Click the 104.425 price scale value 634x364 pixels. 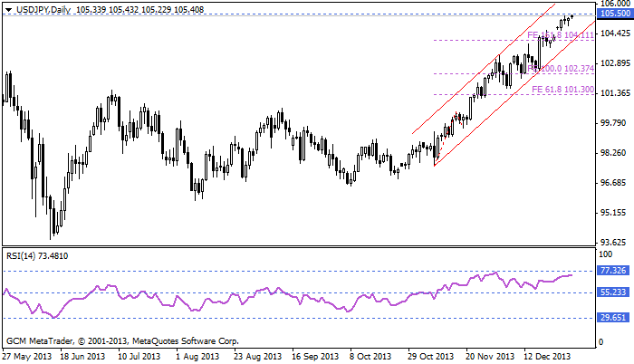pos(615,34)
